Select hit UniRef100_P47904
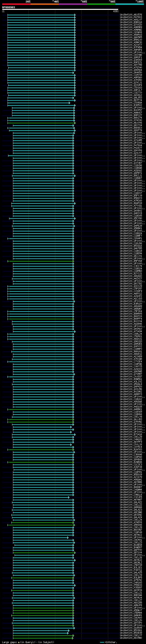146x644 pixels. click(131, 146)
